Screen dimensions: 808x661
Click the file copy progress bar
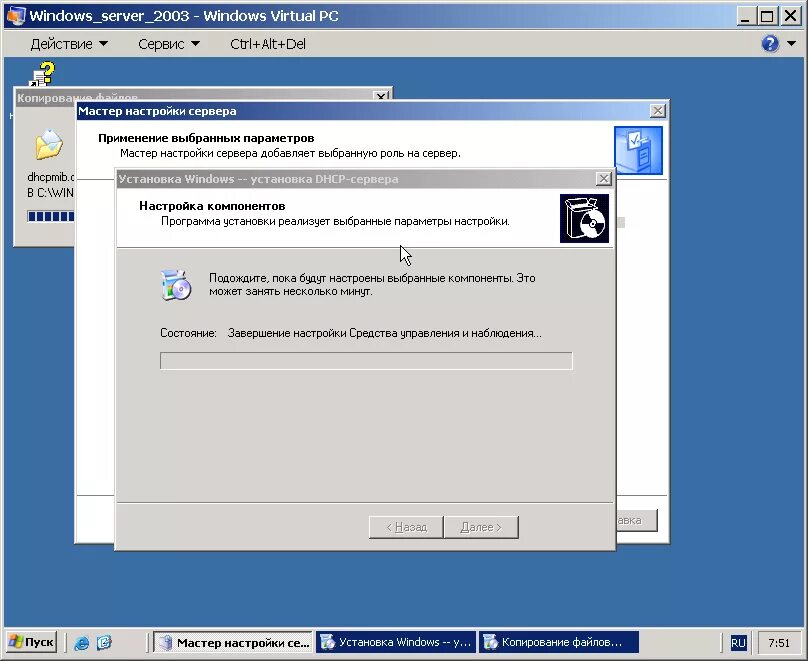[50, 216]
